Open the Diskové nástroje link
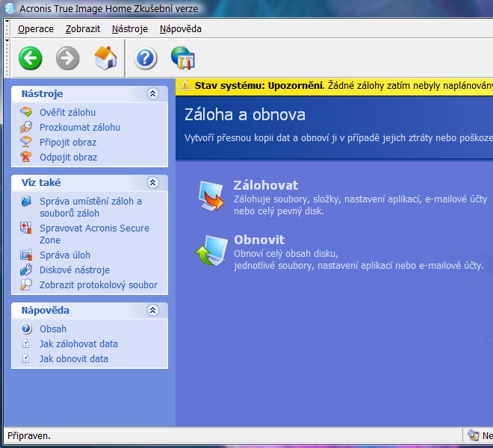This screenshot has height=448, width=493. (75, 270)
